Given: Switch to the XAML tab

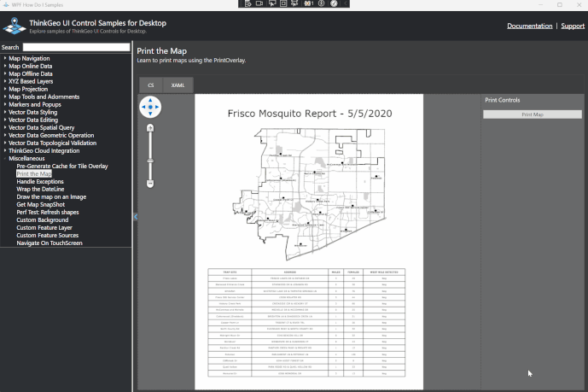Looking at the screenshot, I should [178, 85].
